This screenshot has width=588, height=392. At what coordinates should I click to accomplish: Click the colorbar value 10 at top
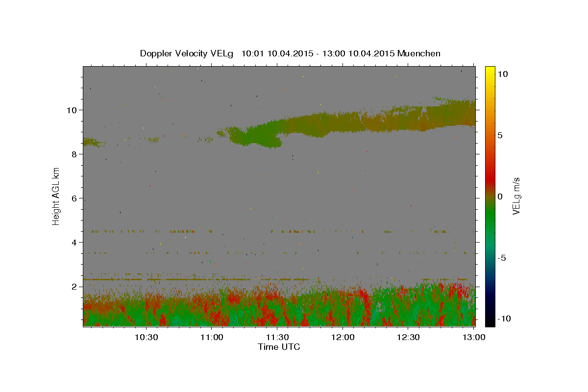pos(502,74)
